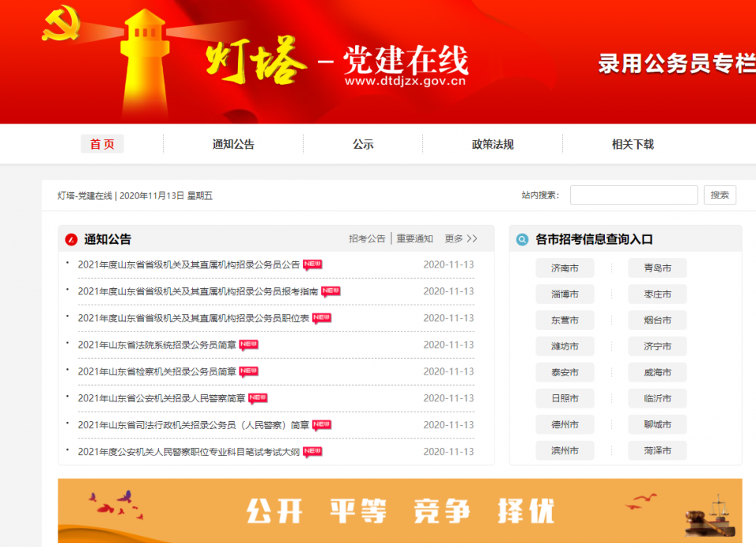Viewport: 756px width, 547px height.
Task: Select the 聊城市 city button
Action: (x=658, y=424)
